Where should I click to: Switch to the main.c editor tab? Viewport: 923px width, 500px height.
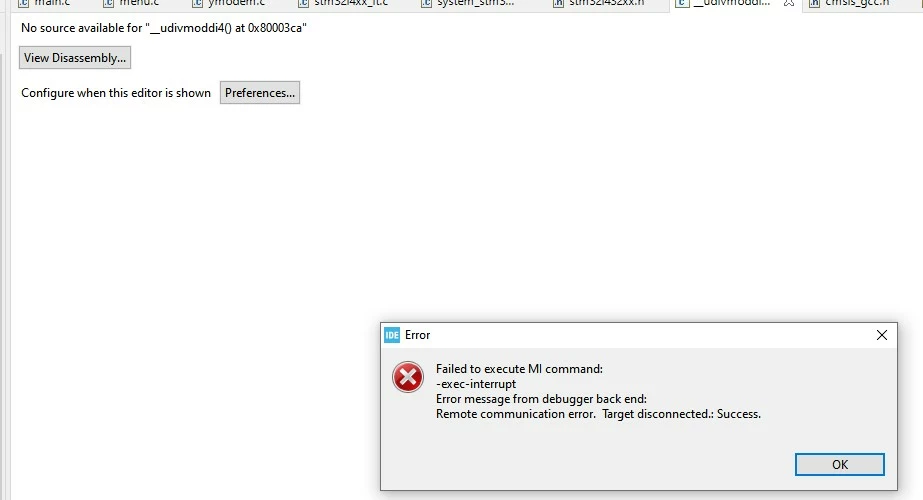click(x=46, y=4)
